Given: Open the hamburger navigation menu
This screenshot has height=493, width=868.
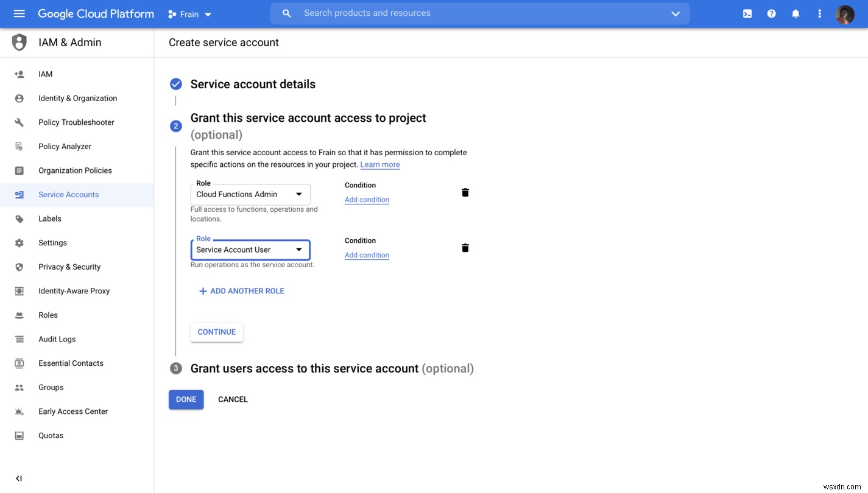Looking at the screenshot, I should pyautogui.click(x=19, y=13).
